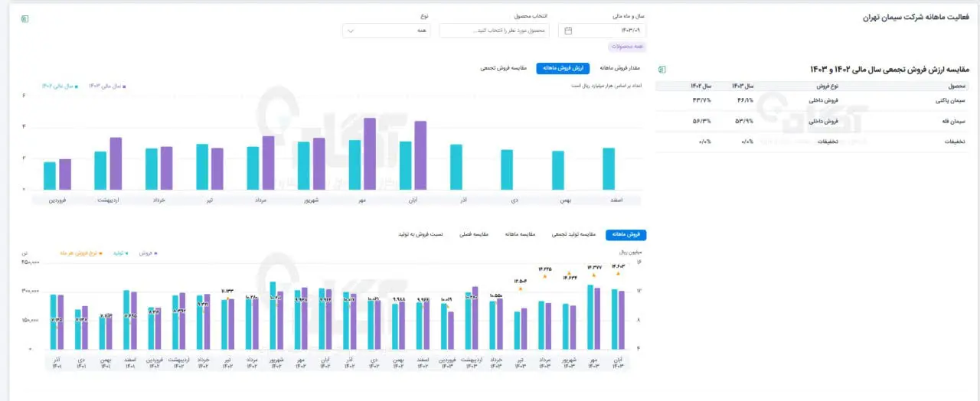
Task: Open the مقایسه فروش تجمعی tab
Action: tap(504, 68)
